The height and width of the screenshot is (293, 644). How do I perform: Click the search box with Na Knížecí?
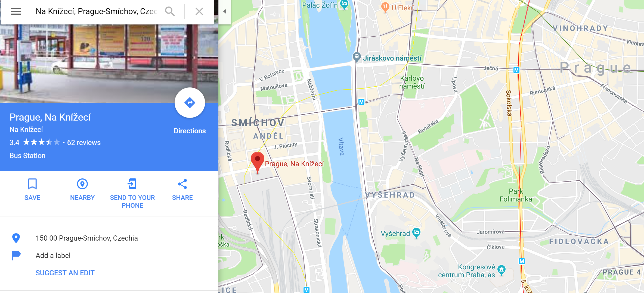pyautogui.click(x=97, y=11)
